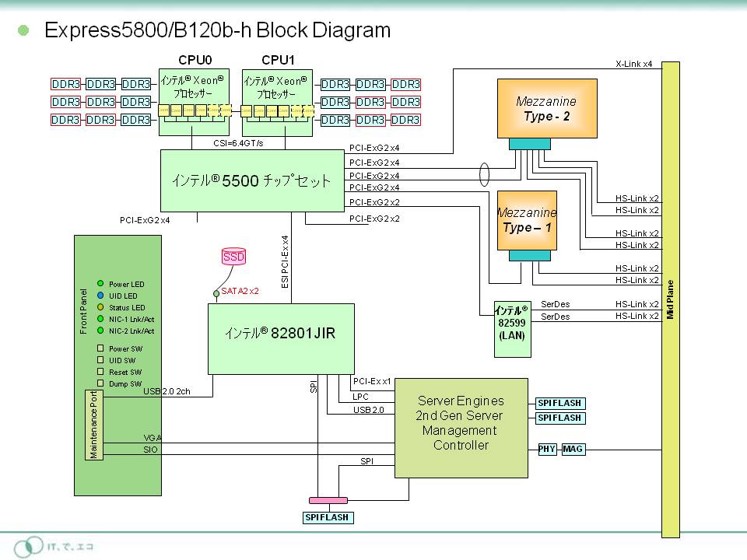Toggle the UID SW square box
747x560 pixels.
(100, 360)
